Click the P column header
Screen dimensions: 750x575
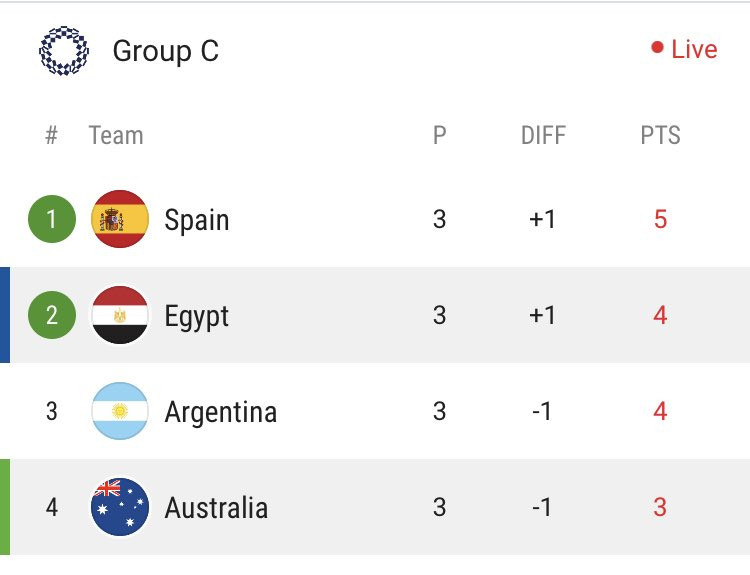(440, 135)
